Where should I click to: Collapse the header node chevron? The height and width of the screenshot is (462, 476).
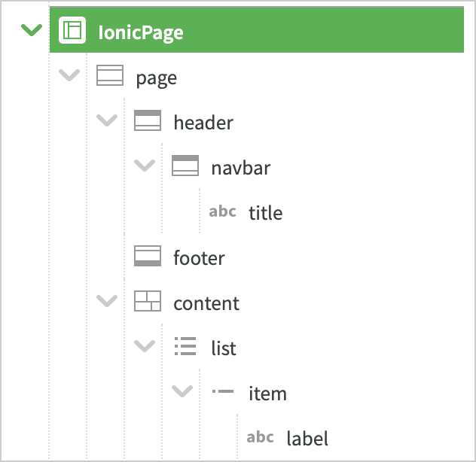[x=107, y=121]
